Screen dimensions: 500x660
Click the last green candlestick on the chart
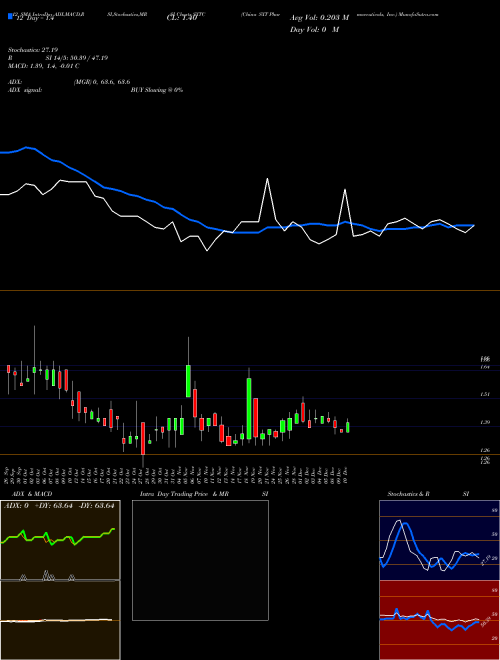(348, 427)
